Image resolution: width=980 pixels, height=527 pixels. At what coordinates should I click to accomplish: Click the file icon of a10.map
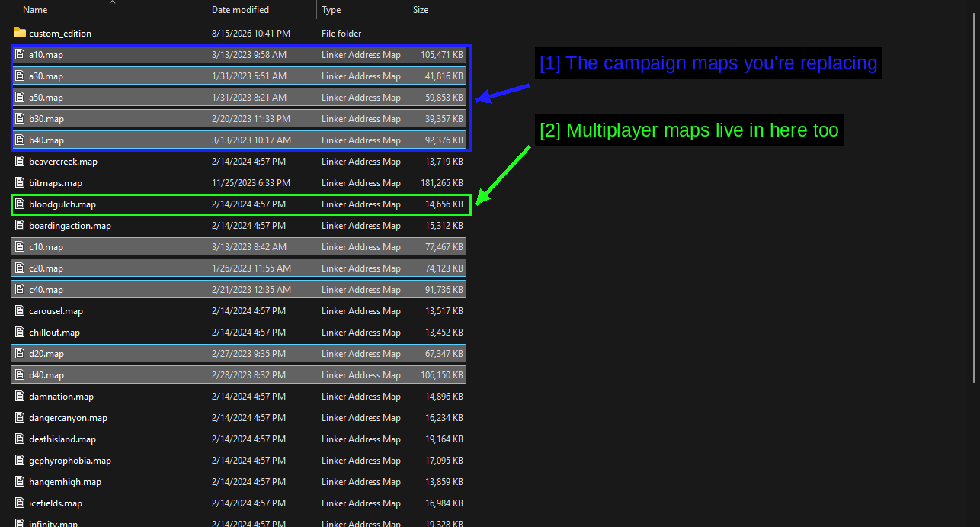(x=21, y=55)
